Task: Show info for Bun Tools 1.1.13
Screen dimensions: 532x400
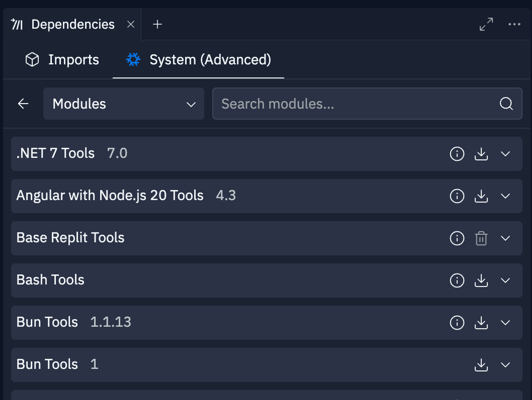Action: [x=457, y=323]
